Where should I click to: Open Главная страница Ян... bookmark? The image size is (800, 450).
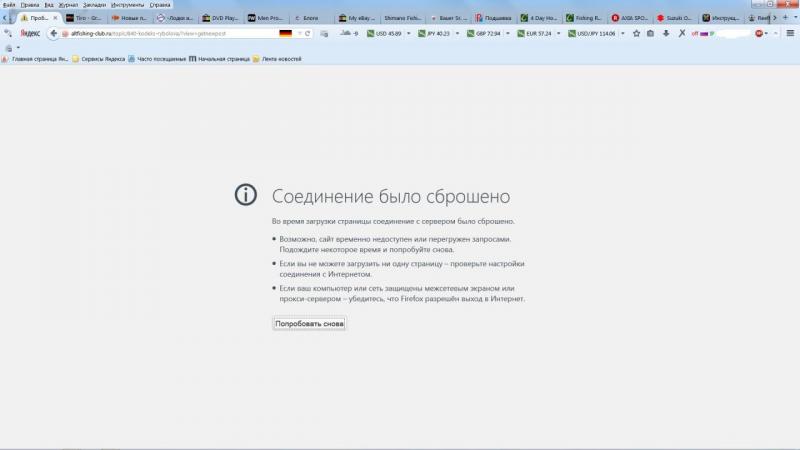tap(34, 59)
